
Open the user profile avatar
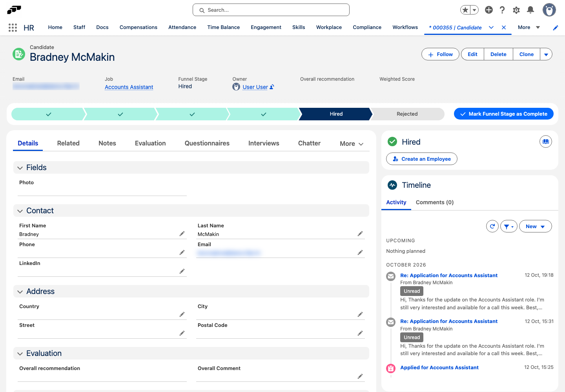(x=549, y=10)
